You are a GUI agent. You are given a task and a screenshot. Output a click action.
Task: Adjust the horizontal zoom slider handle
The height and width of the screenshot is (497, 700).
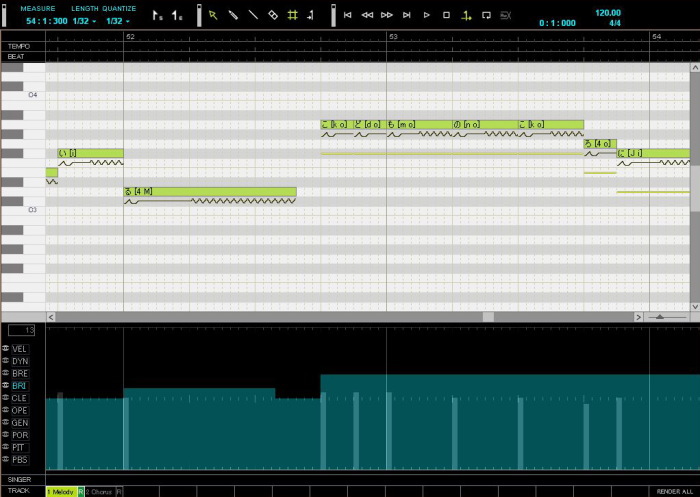pyautogui.click(x=660, y=317)
